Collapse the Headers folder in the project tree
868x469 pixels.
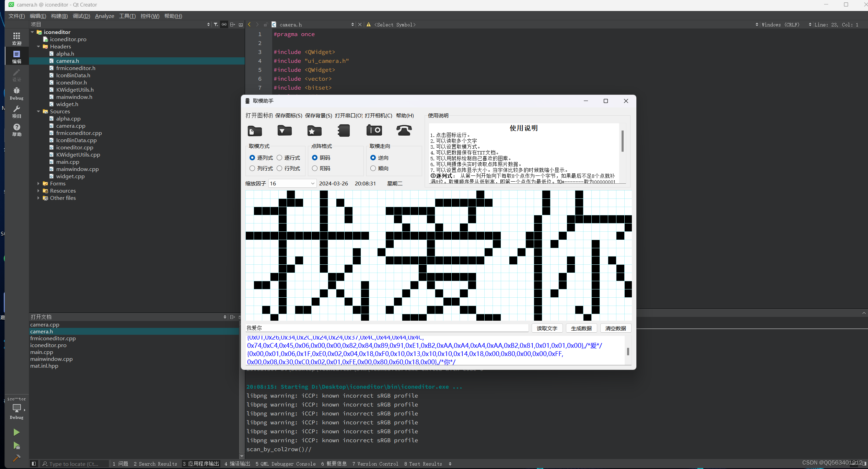[x=39, y=46]
